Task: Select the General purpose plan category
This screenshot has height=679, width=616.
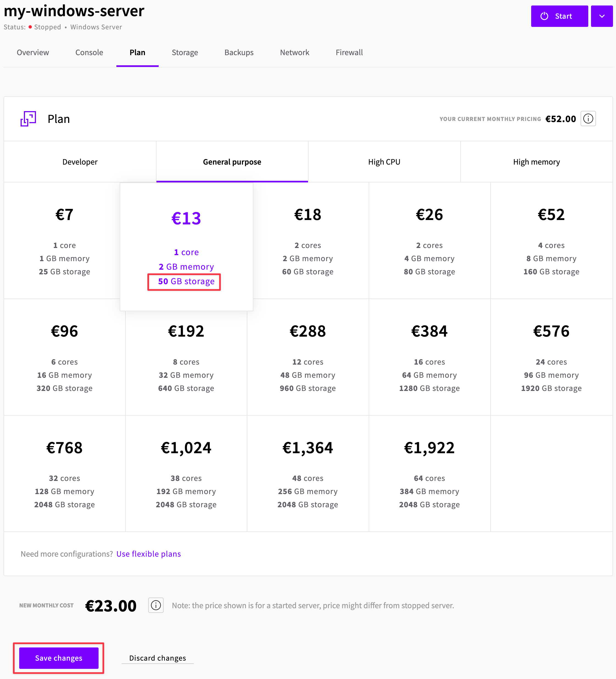Action: (x=232, y=162)
